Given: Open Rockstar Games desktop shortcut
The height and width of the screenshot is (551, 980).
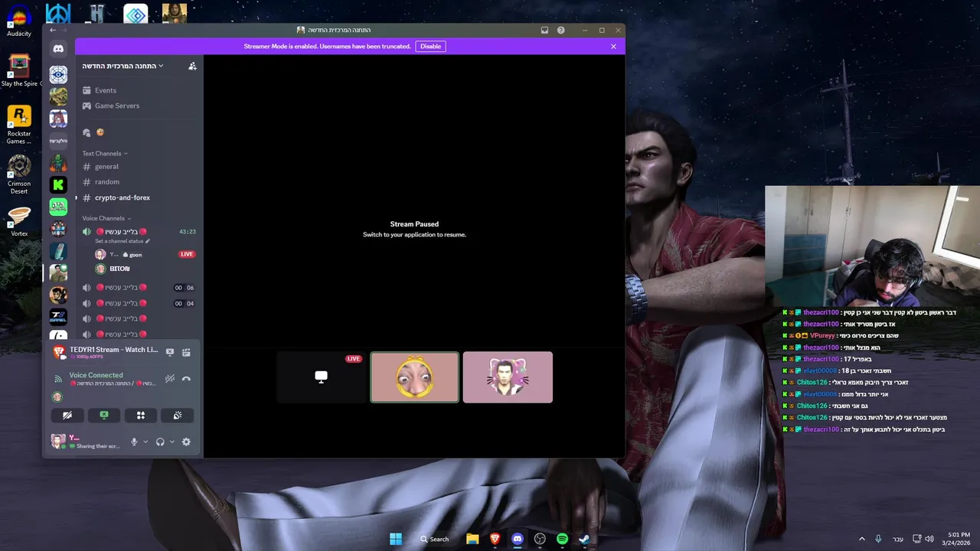Looking at the screenshot, I should pos(19,125).
